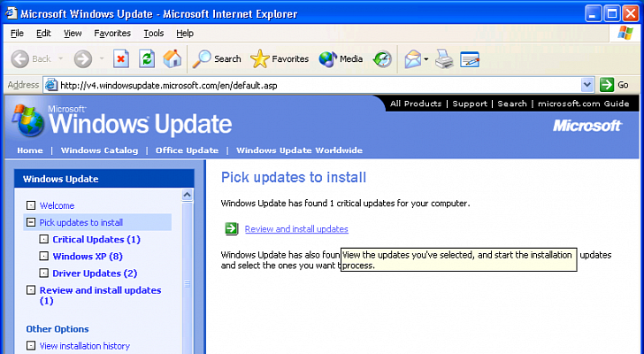Open the Search toolbar button
Screen dimensions: 644x354
click(x=217, y=58)
